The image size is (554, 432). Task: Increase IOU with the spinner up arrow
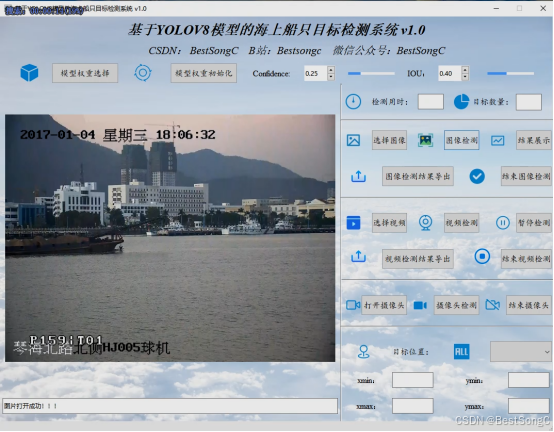465,70
